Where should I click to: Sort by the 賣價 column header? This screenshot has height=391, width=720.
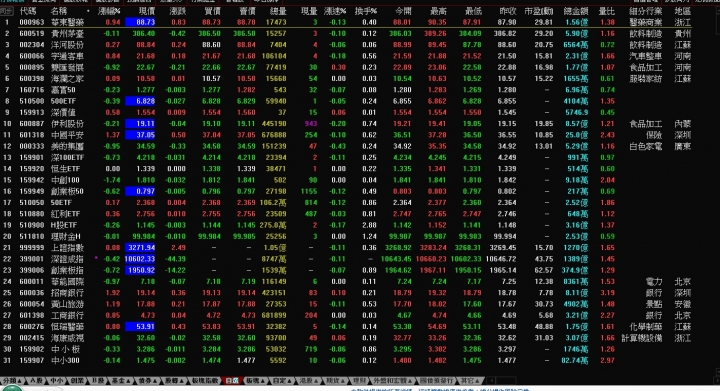click(x=247, y=11)
